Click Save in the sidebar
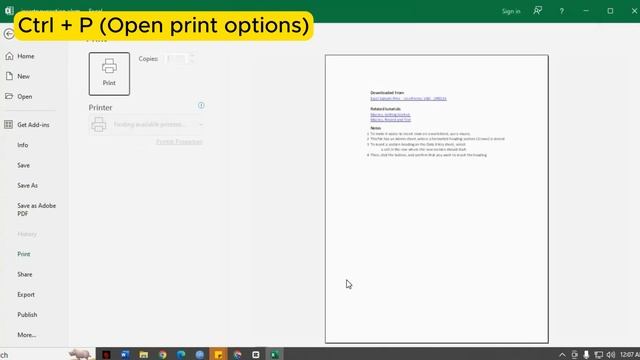This screenshot has height=360, width=640. click(x=23, y=165)
